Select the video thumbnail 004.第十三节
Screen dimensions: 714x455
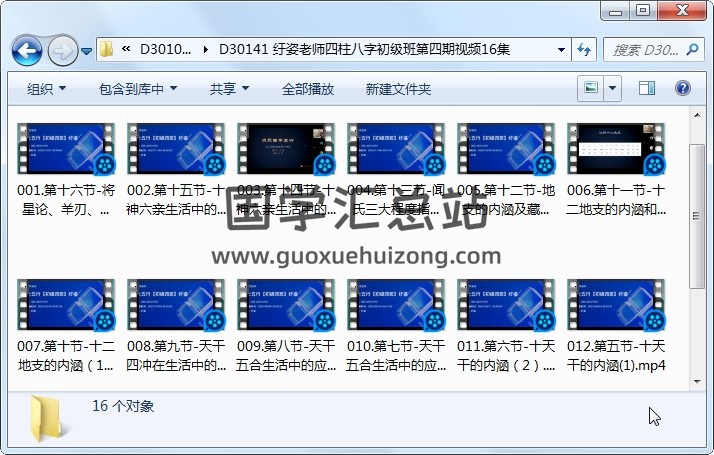tap(396, 148)
